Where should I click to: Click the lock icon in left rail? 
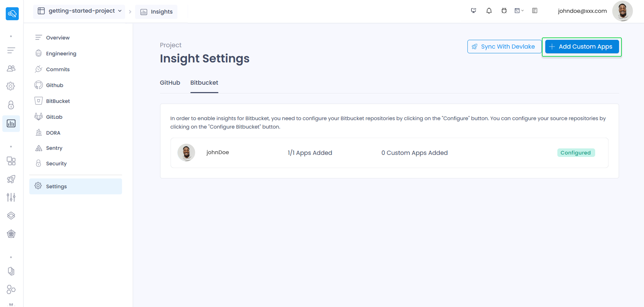(x=11, y=105)
